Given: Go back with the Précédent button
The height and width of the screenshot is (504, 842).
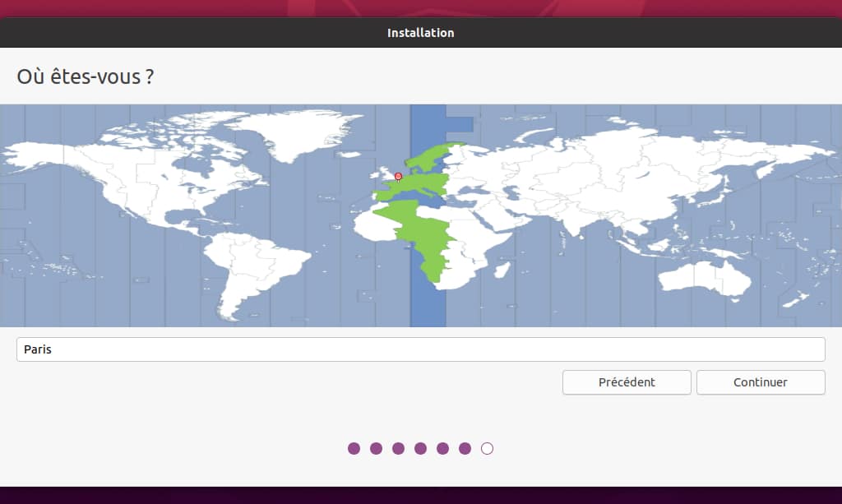Looking at the screenshot, I should (627, 382).
